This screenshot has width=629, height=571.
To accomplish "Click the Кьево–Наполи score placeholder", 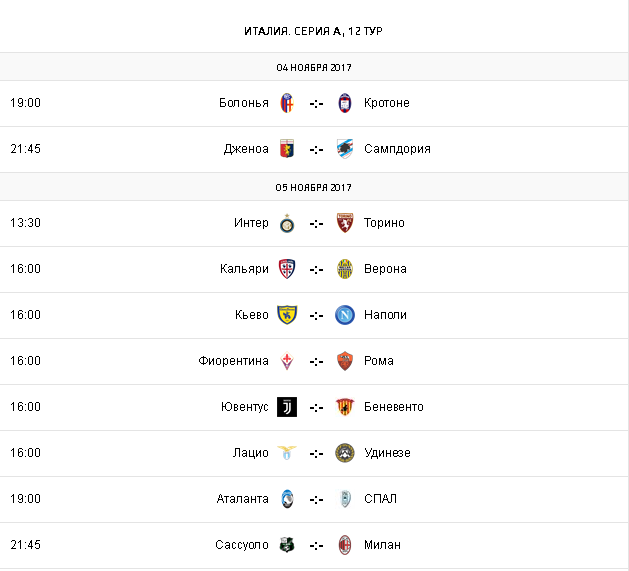I will (x=316, y=315).
